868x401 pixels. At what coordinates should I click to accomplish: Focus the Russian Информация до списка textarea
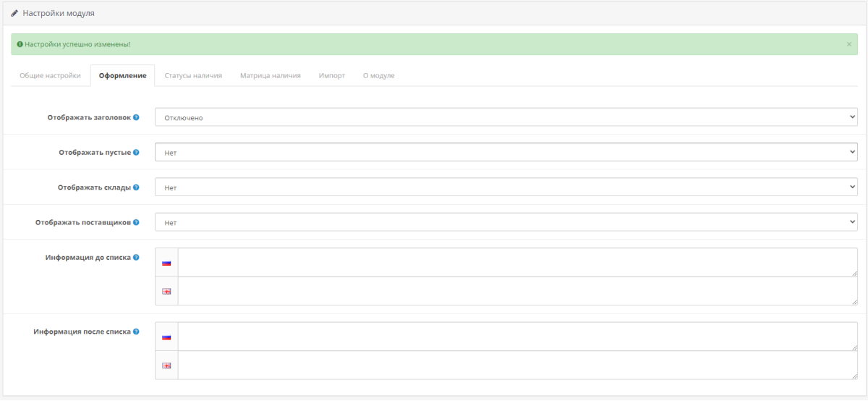tap(518, 263)
